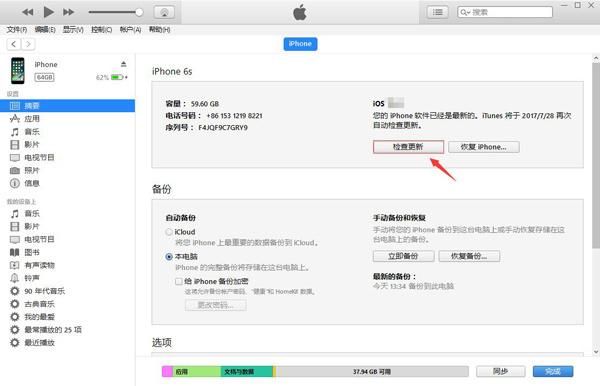Select the 本电脑 backup radio button
600x386 pixels.
(169, 257)
